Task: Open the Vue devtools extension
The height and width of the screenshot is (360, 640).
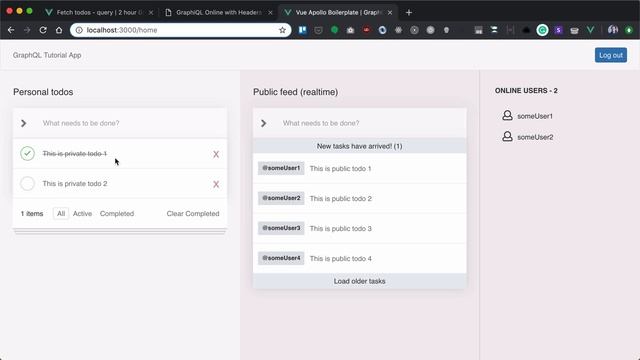Action: point(590,30)
